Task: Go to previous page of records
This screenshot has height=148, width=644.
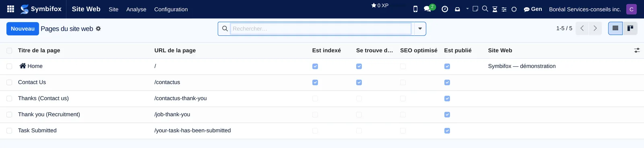Action: (x=582, y=29)
